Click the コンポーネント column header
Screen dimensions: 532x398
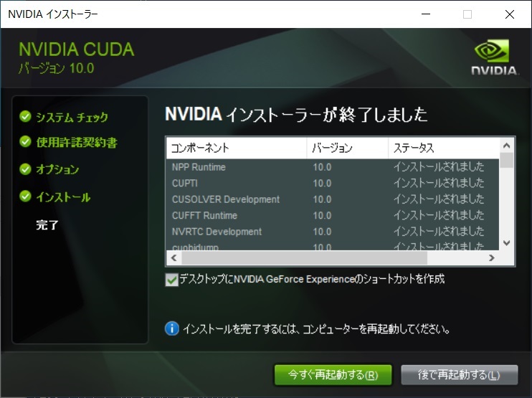coord(237,148)
